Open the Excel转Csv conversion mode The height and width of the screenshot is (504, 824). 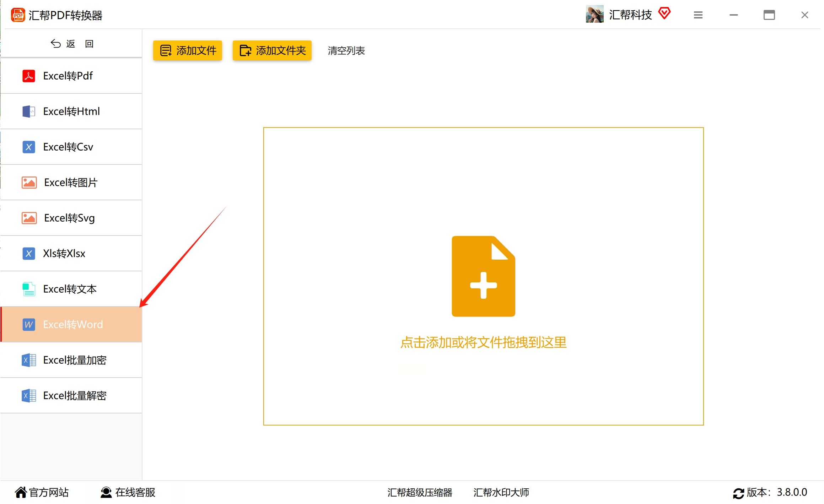(x=68, y=147)
